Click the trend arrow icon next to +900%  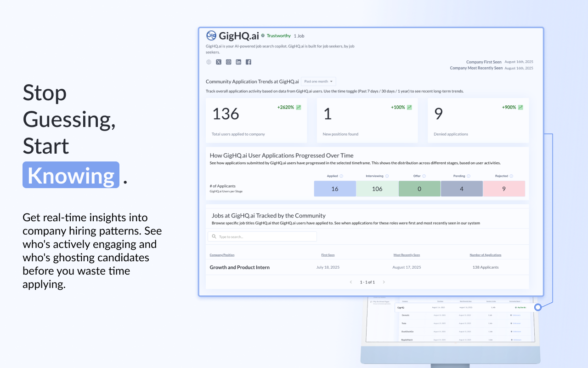(x=520, y=107)
